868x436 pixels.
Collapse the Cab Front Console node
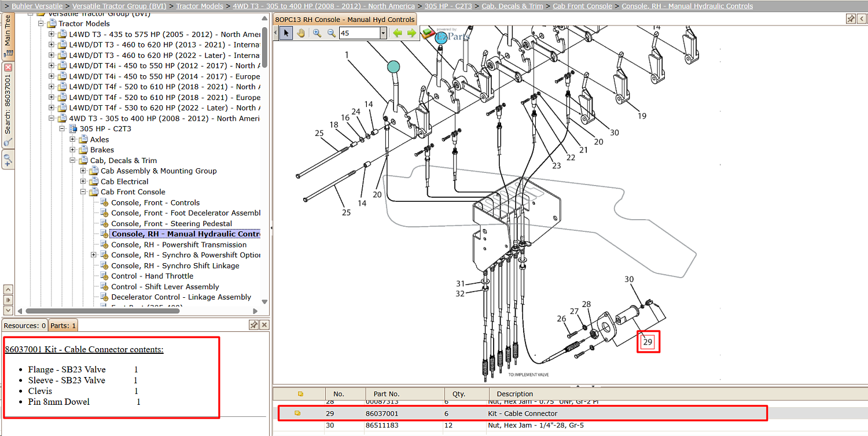click(x=83, y=191)
